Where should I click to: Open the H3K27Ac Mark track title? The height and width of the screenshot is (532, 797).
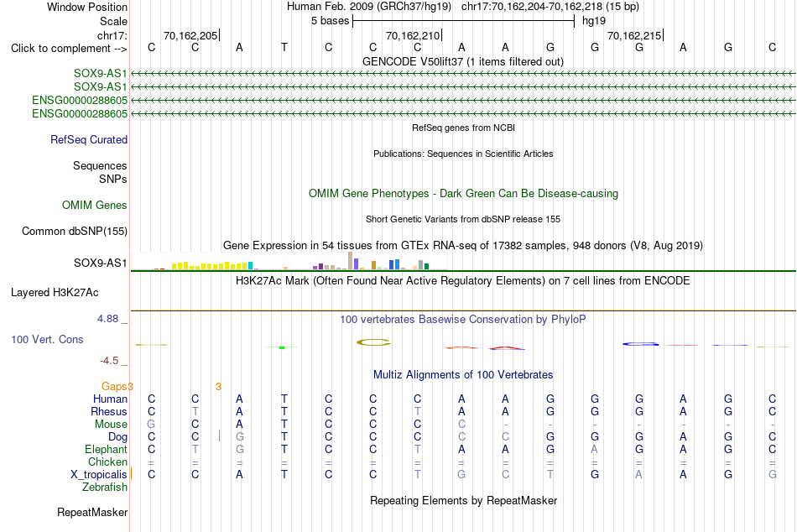pyautogui.click(x=463, y=281)
